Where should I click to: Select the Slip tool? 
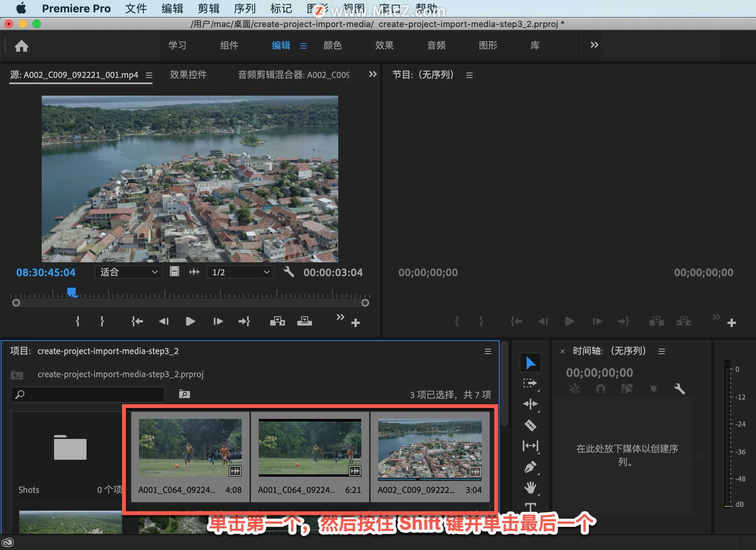point(530,446)
